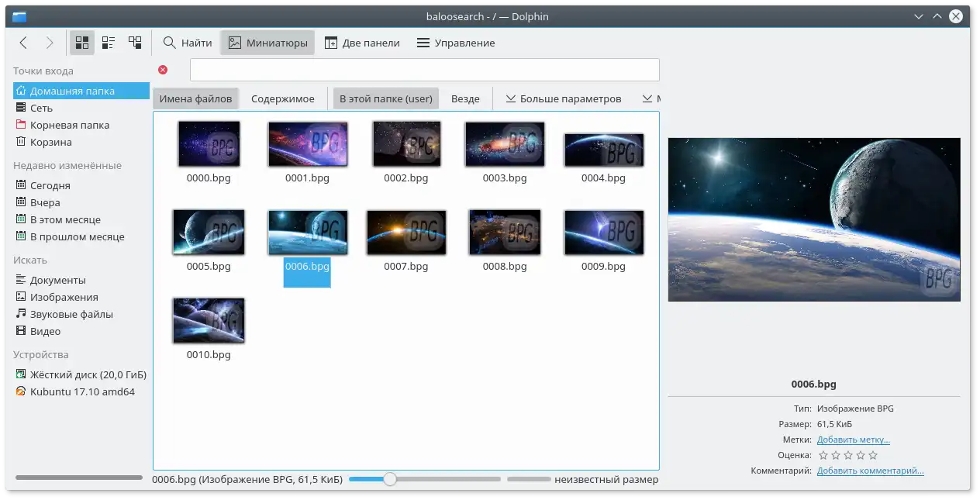Switch to compact view mode
The width and height of the screenshot is (980, 500).
[109, 43]
